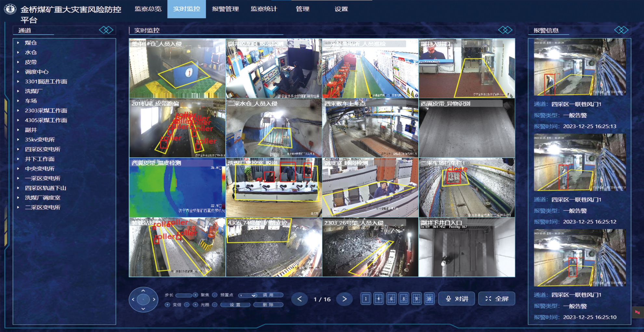Expand the 皮带 channel node
Screen dimensions: 644x332
click(18, 62)
